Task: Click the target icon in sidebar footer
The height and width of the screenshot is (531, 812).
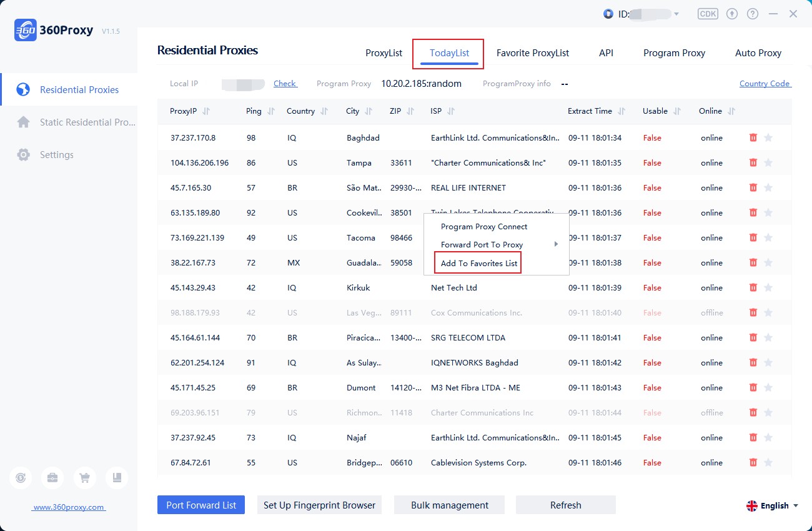Action: pyautogui.click(x=21, y=478)
